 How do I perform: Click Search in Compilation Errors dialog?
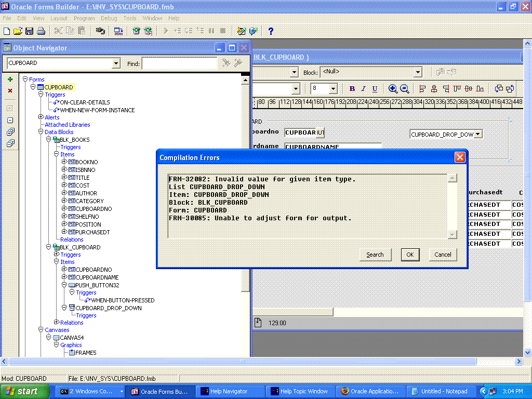click(375, 255)
